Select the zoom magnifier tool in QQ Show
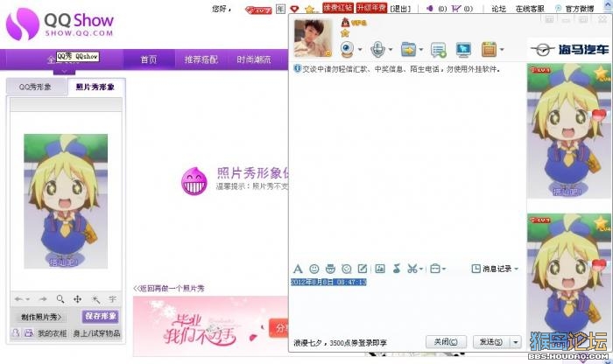 point(60,299)
